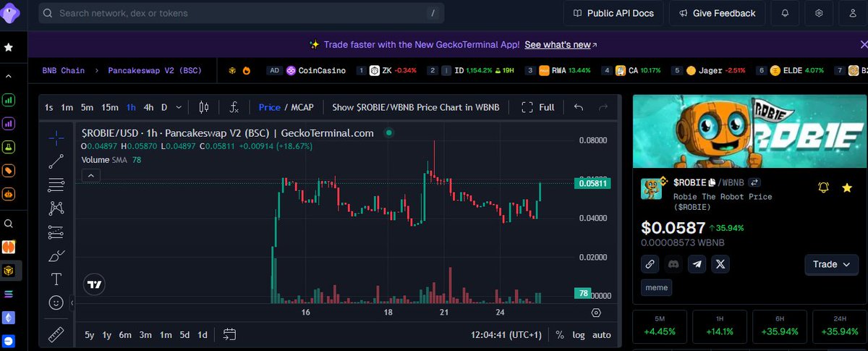Toggle percent scale on chart
This screenshot has width=868, height=351.
click(x=560, y=334)
